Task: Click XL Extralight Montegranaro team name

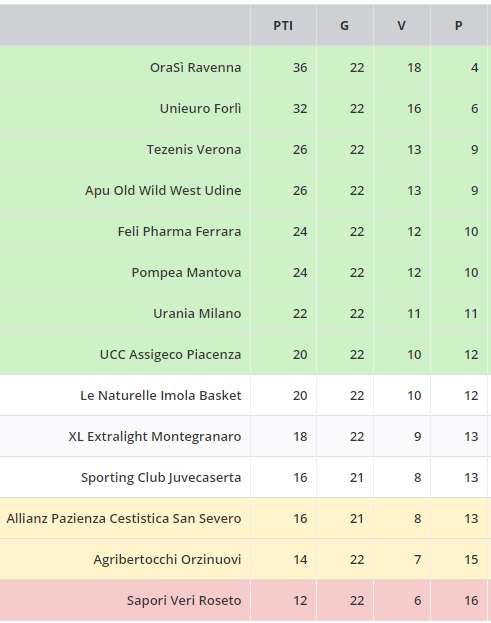Action: [x=155, y=436]
